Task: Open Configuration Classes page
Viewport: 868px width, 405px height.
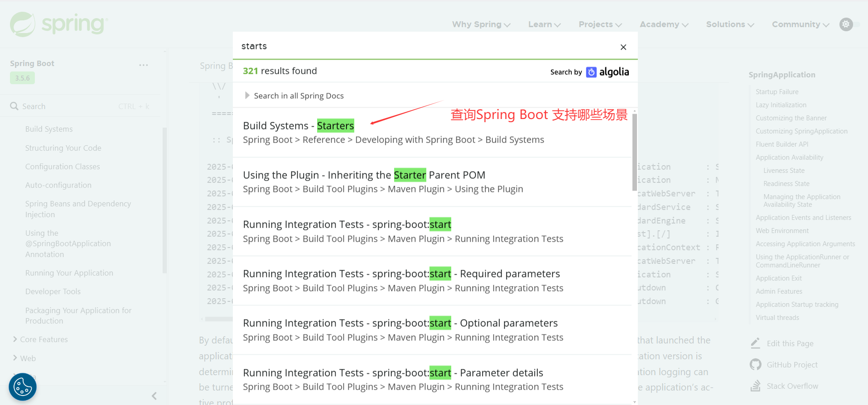Action: point(63,167)
